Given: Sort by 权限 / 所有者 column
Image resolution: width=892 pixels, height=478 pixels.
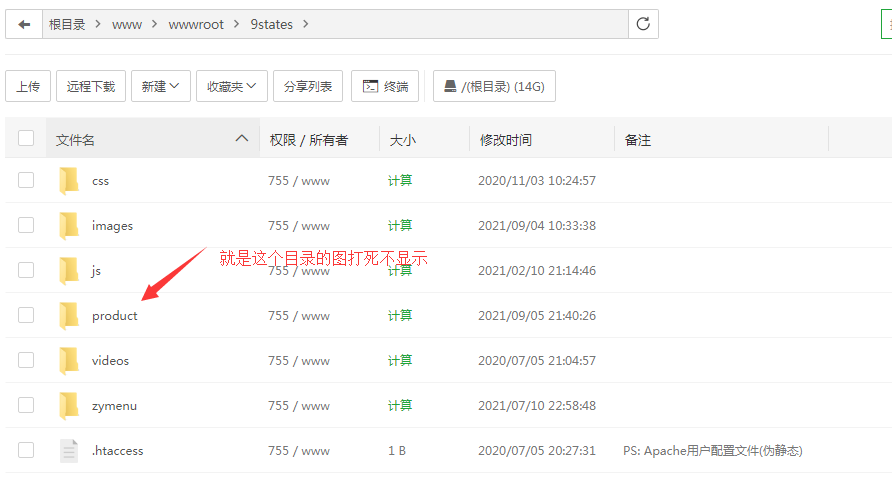Looking at the screenshot, I should pos(308,140).
